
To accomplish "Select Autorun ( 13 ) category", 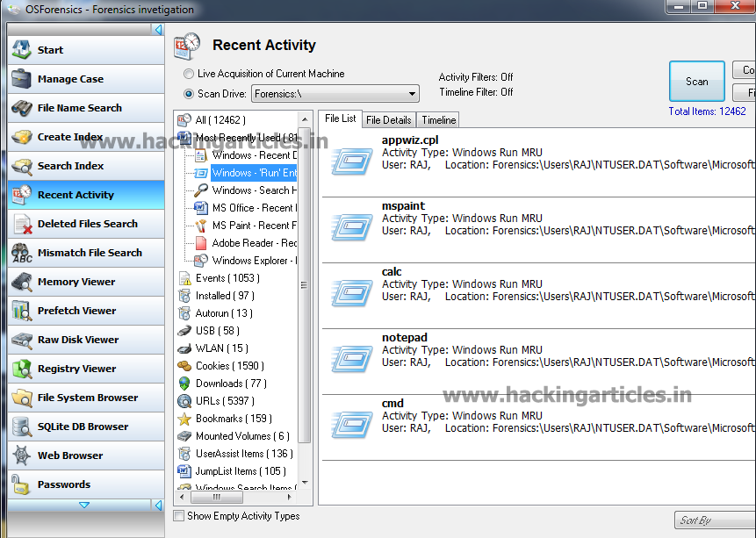I will [x=215, y=313].
